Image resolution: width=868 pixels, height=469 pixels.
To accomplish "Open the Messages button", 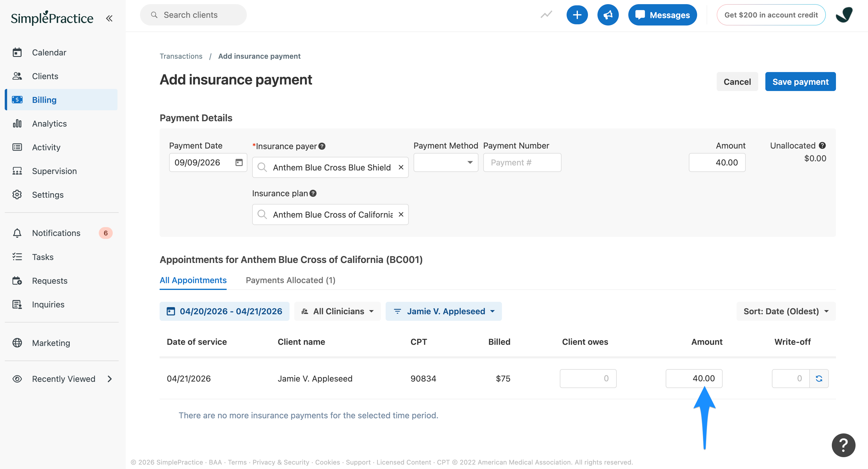I will point(662,15).
